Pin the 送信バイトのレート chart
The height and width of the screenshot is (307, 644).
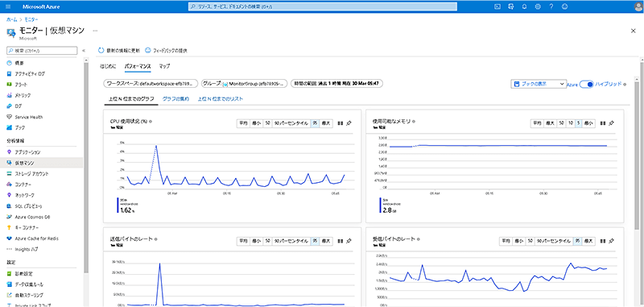click(x=349, y=241)
